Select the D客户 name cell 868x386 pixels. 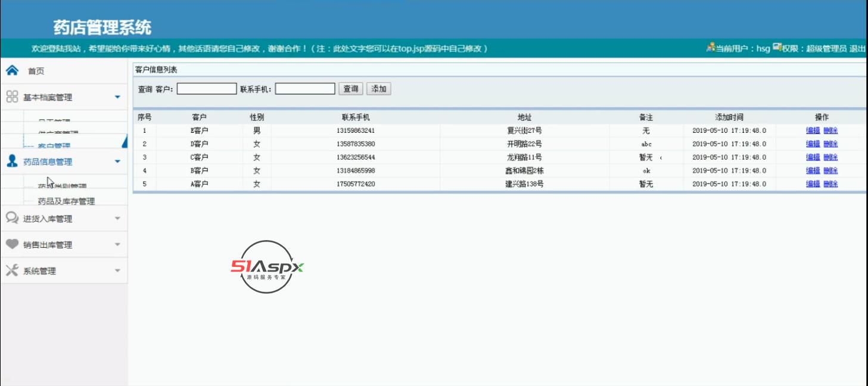pos(199,144)
